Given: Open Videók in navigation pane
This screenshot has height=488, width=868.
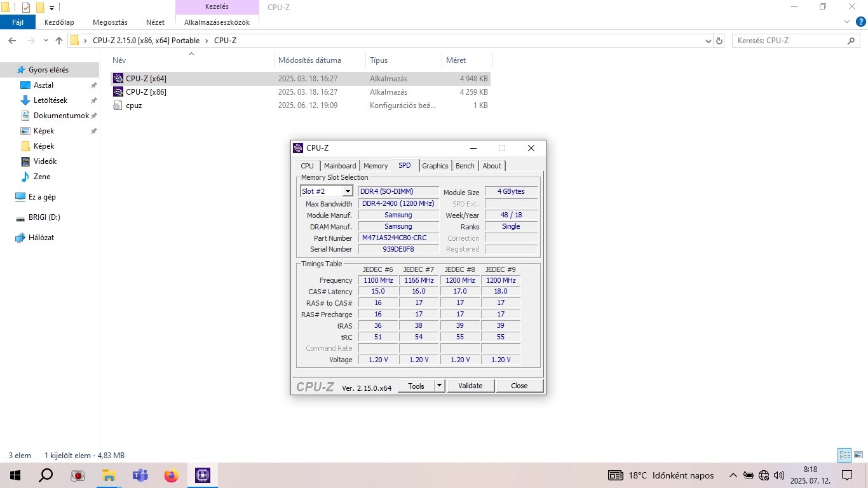Looking at the screenshot, I should (x=45, y=161).
